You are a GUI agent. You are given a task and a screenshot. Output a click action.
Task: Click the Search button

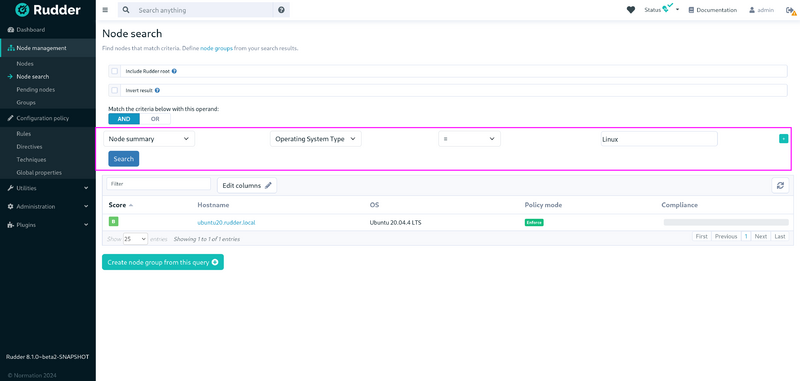click(123, 159)
